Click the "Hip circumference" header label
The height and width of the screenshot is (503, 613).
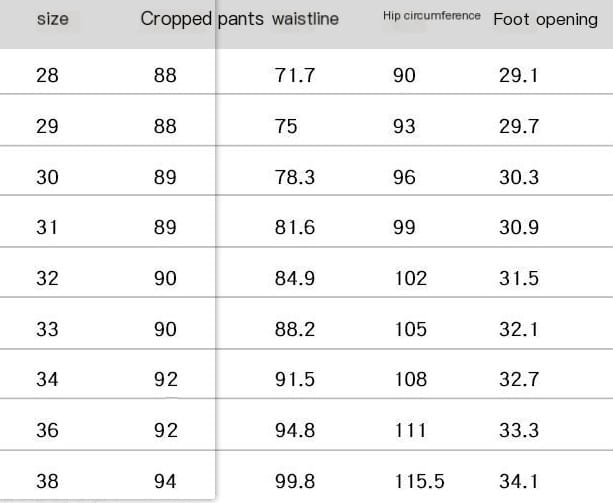[x=431, y=17]
